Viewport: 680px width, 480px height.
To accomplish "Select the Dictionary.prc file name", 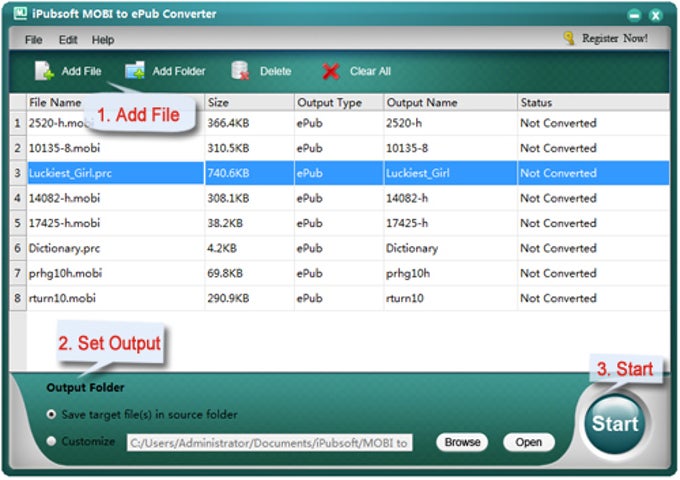I will (x=64, y=248).
